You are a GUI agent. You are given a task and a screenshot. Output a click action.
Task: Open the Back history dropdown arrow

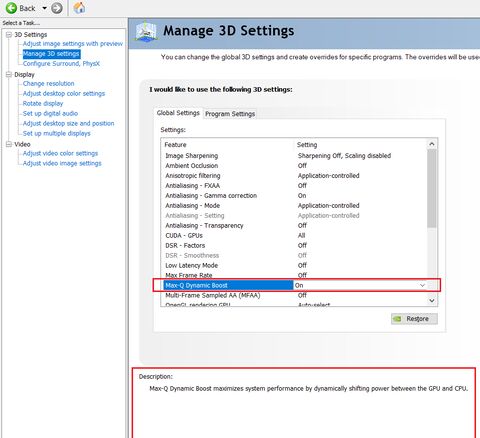pos(44,8)
